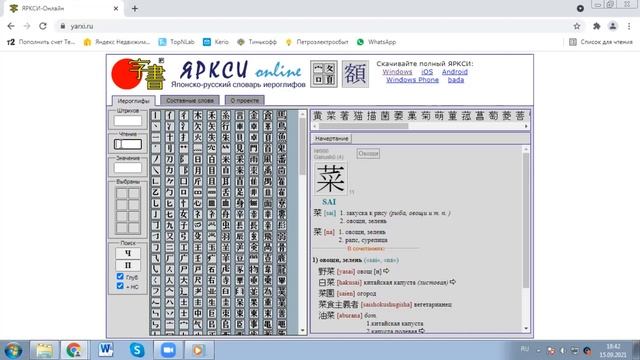Select the 門 radical in the grid
640x360 pixels.
click(x=254, y=149)
